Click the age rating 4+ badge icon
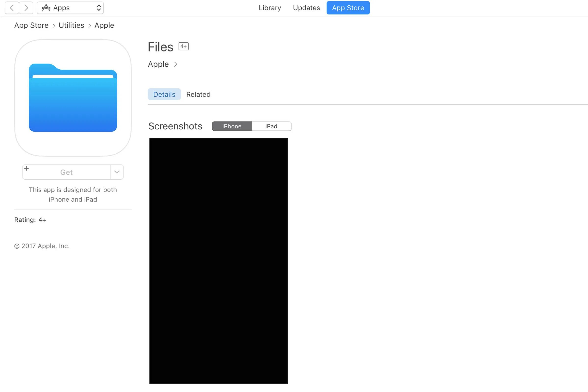The width and height of the screenshot is (588, 392). coord(183,46)
